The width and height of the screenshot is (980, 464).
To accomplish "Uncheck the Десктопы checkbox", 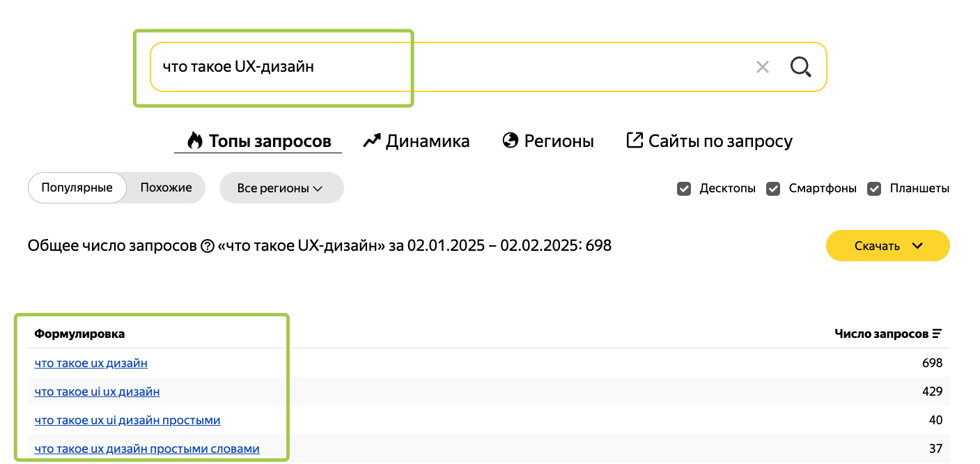I will [684, 189].
